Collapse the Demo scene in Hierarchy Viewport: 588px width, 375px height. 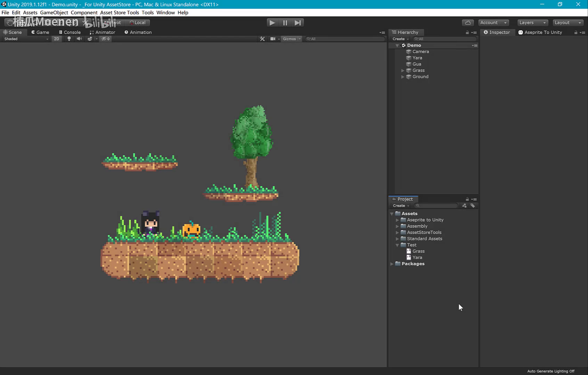tap(397, 45)
